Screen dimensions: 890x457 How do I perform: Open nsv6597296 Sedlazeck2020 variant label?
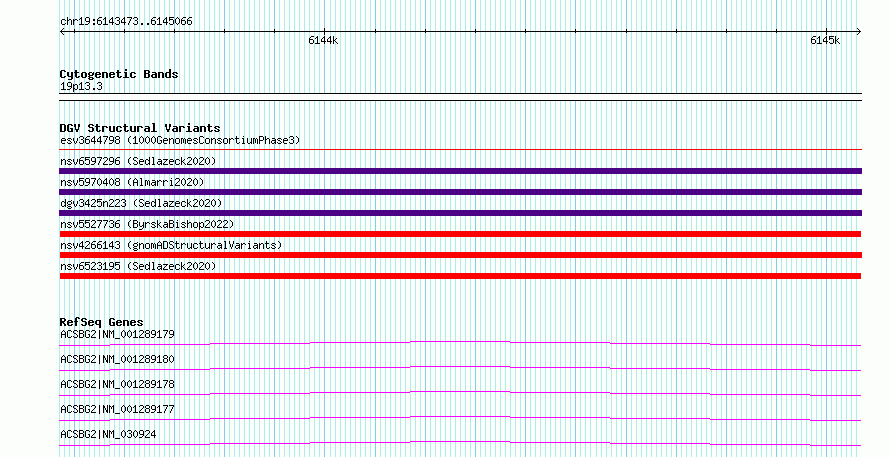[138, 161]
